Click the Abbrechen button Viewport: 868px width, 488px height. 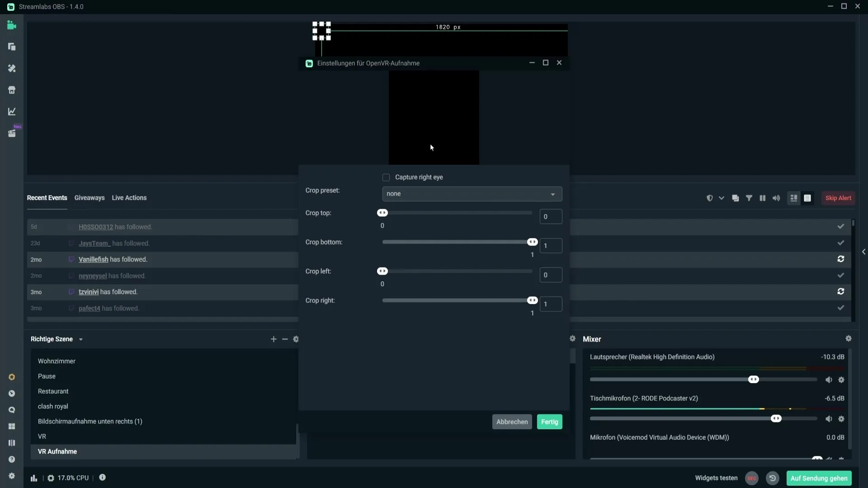512,422
